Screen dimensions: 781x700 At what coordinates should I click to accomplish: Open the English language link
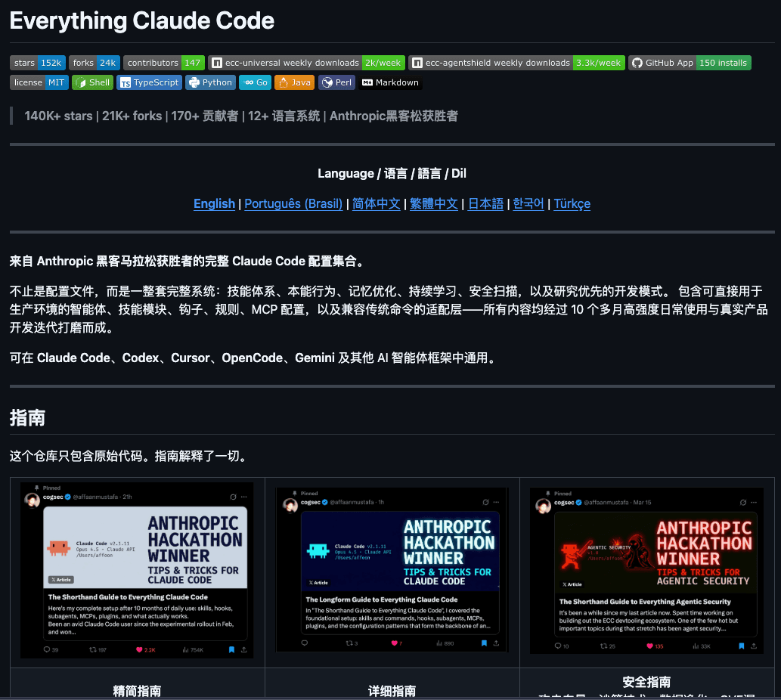coord(214,203)
